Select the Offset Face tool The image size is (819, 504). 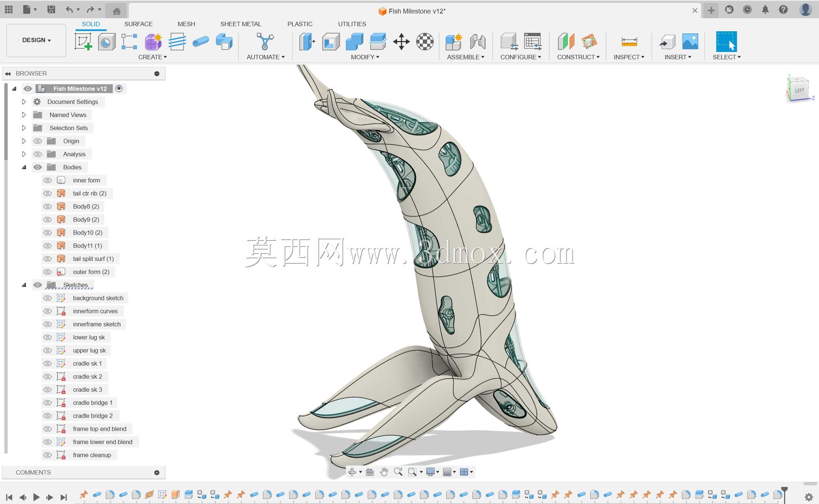click(378, 41)
